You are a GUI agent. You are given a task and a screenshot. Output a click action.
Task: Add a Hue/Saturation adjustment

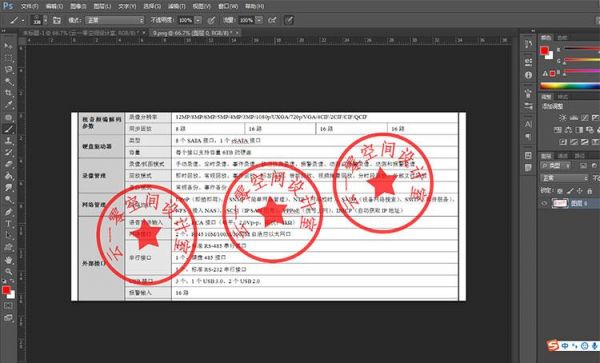click(x=558, y=130)
